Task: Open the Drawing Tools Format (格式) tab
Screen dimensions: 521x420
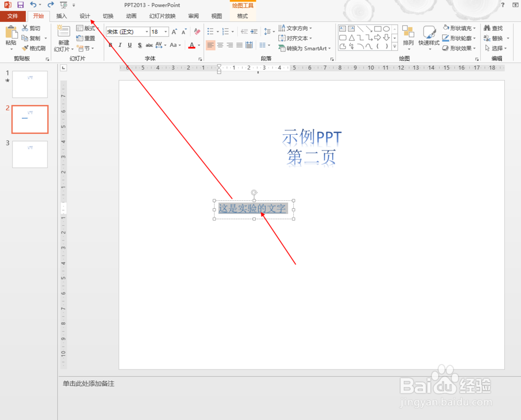Action: pyautogui.click(x=243, y=16)
